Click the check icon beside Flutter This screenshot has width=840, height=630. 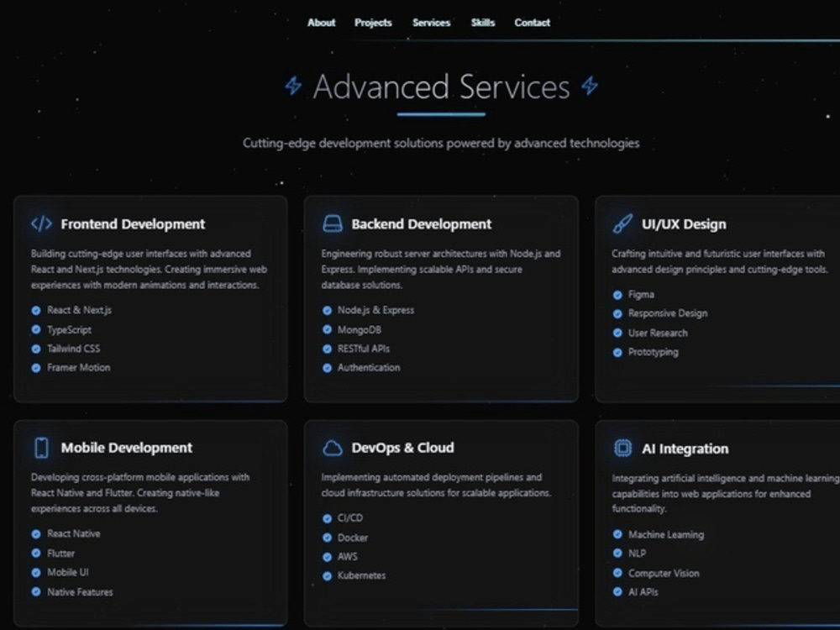pos(36,553)
